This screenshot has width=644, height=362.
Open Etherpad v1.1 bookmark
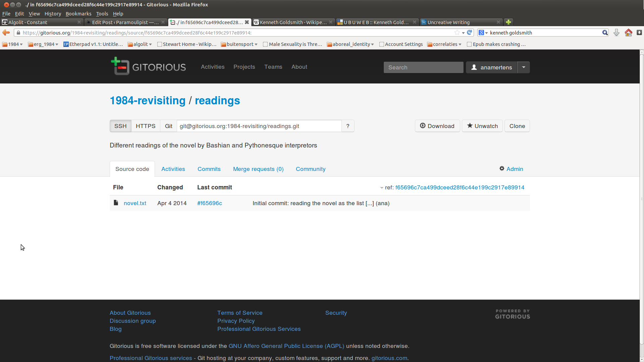pyautogui.click(x=94, y=44)
